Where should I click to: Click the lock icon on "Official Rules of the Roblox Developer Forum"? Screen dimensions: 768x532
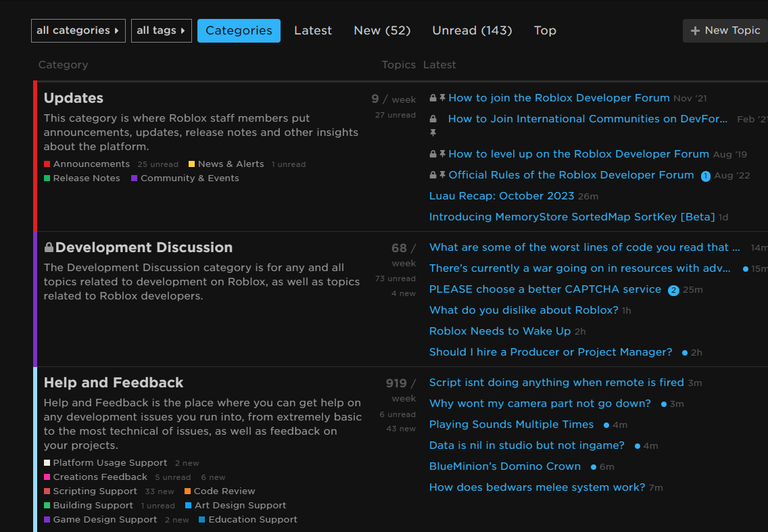pos(432,174)
